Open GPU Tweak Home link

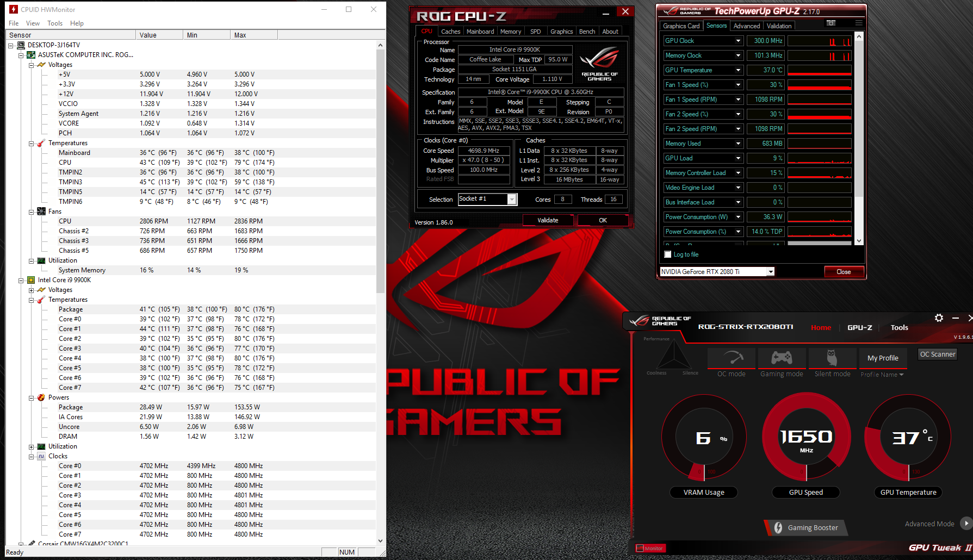(821, 327)
